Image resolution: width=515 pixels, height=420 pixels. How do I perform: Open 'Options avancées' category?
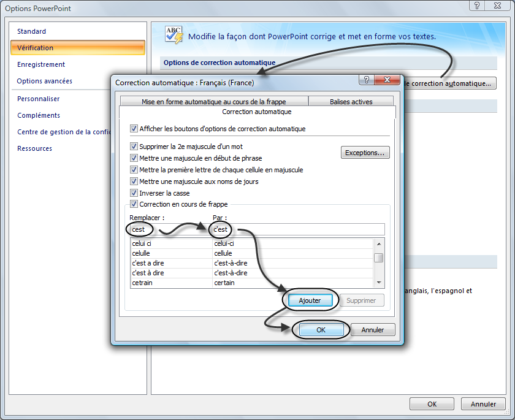(45, 81)
